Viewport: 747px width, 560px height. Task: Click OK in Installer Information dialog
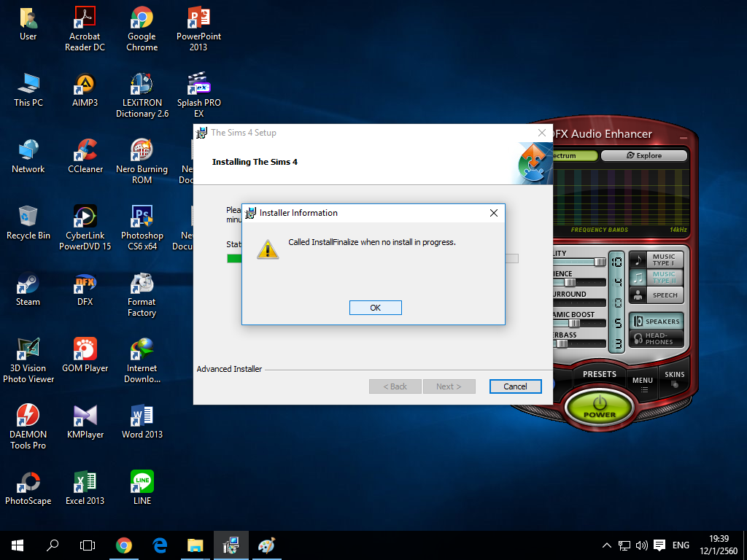point(376,308)
